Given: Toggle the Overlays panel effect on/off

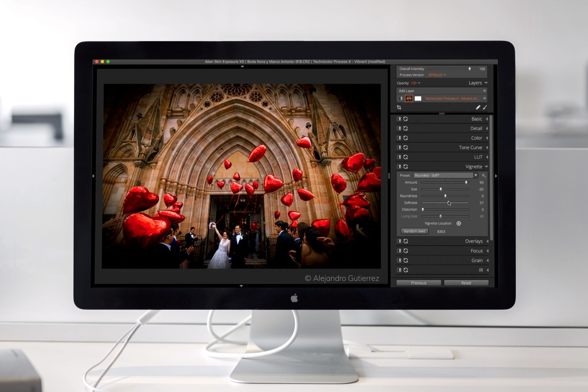Looking at the screenshot, I should coord(399,241).
